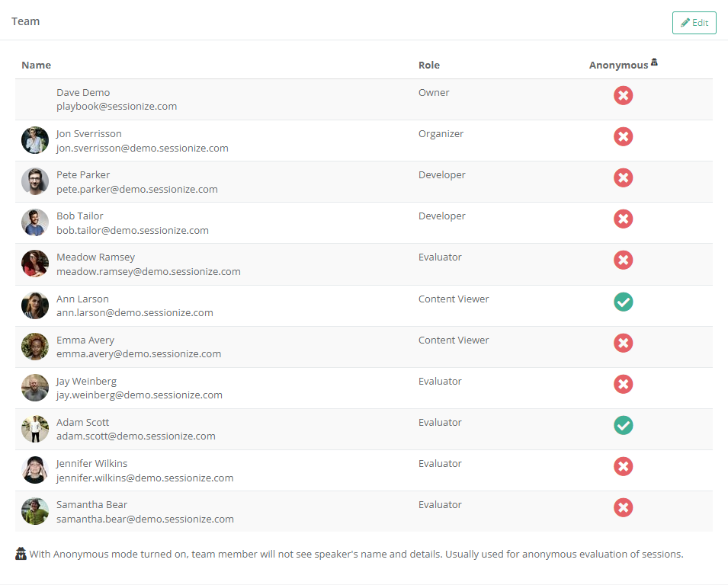Click Meadow Ramsey's red X anonymous icon
This screenshot has height=585, width=728.
click(623, 261)
